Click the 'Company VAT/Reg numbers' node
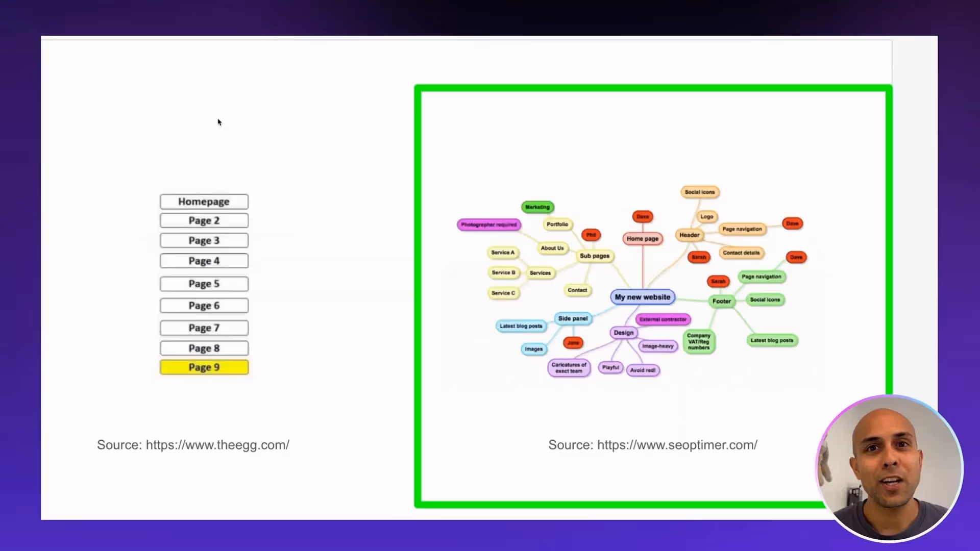This screenshot has height=551, width=980. coord(699,341)
